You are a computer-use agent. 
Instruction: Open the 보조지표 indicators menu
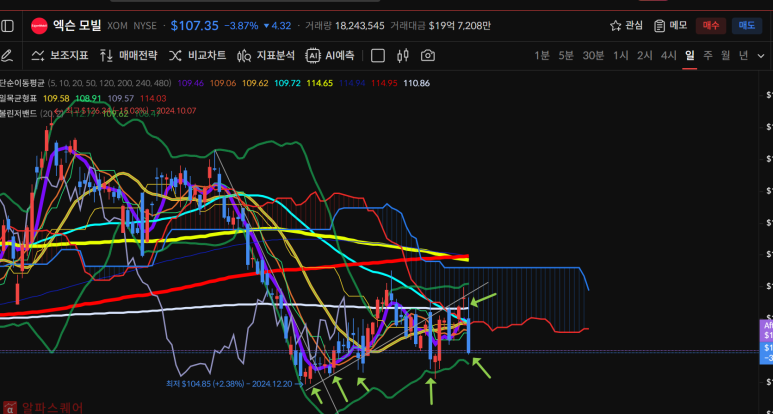tap(60, 56)
